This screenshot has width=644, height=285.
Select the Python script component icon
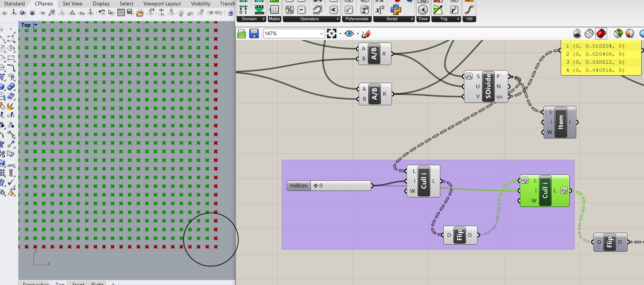coord(396,9)
